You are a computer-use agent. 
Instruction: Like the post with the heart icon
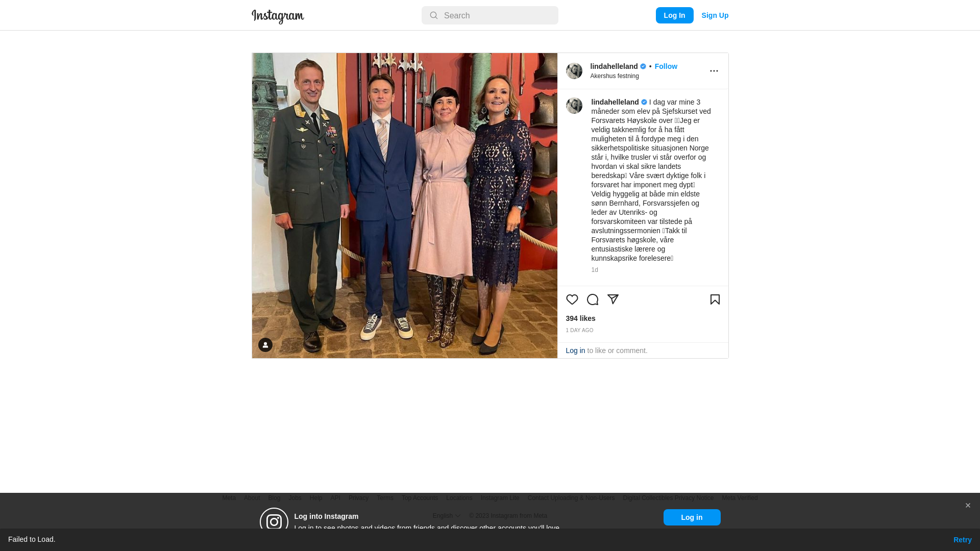572,299
